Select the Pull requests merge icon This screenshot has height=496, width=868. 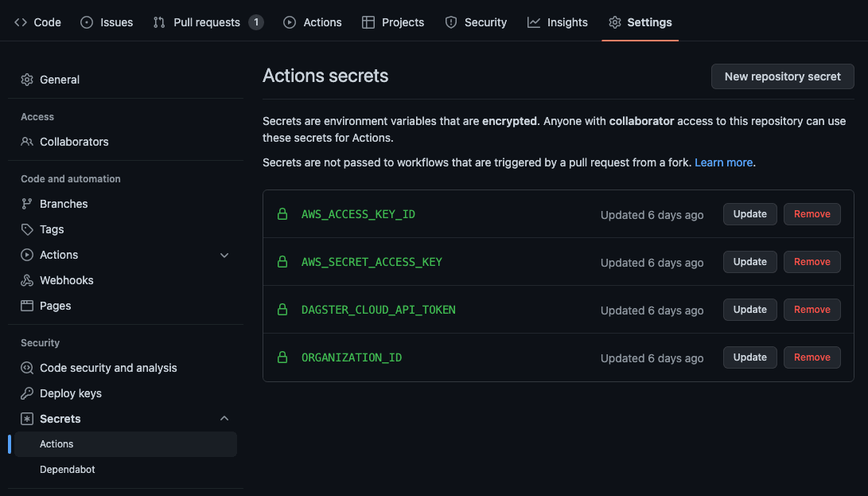tap(158, 22)
